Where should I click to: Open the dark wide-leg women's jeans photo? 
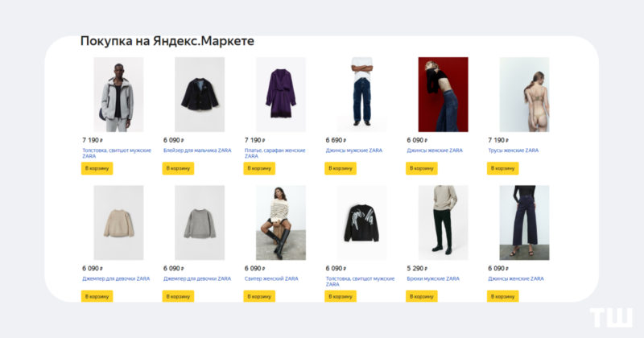(x=524, y=223)
